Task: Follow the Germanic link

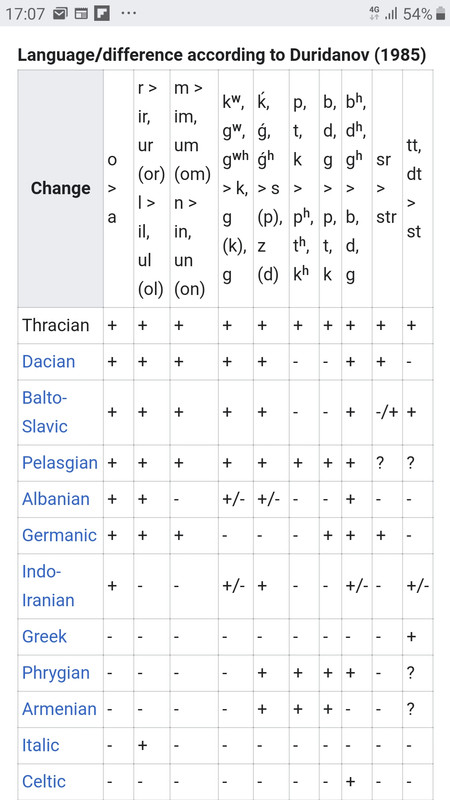Action: click(59, 535)
